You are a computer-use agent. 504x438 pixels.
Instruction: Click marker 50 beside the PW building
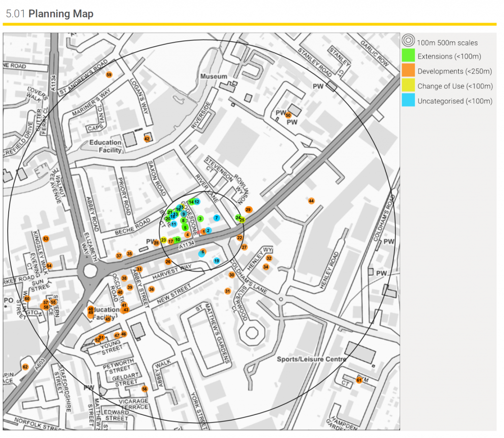[288, 115]
